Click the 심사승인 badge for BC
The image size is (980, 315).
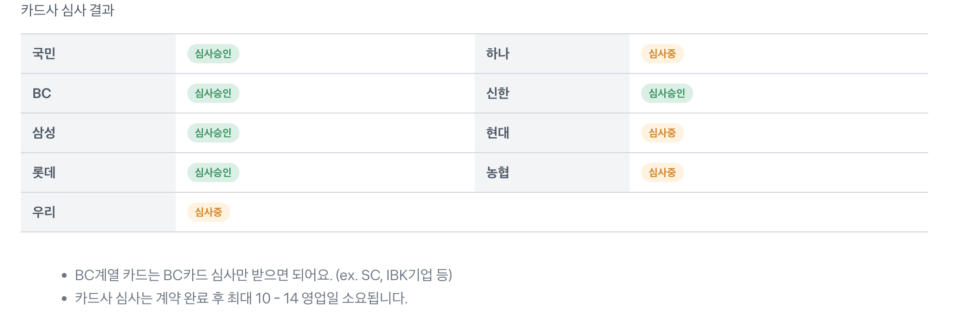pyautogui.click(x=213, y=93)
